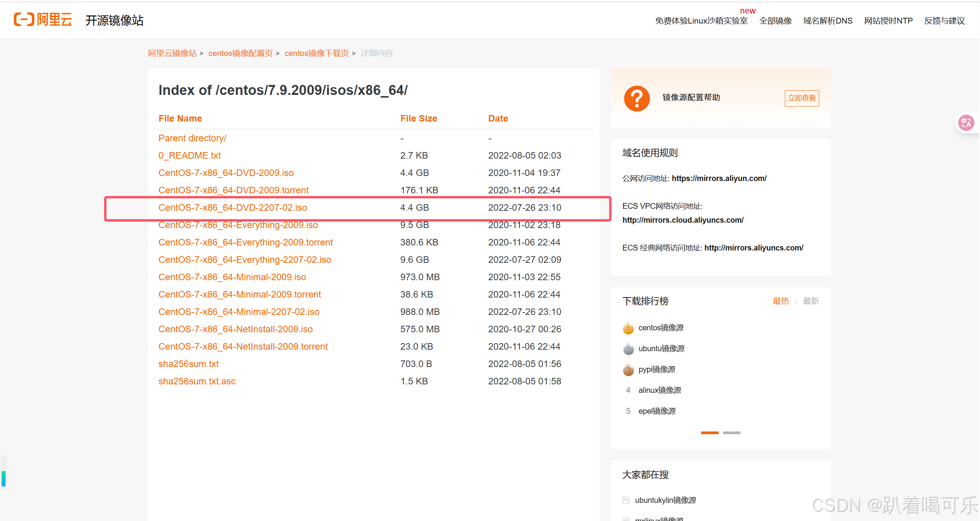Click the pink translate floating icon
The image size is (980, 521).
click(x=966, y=123)
